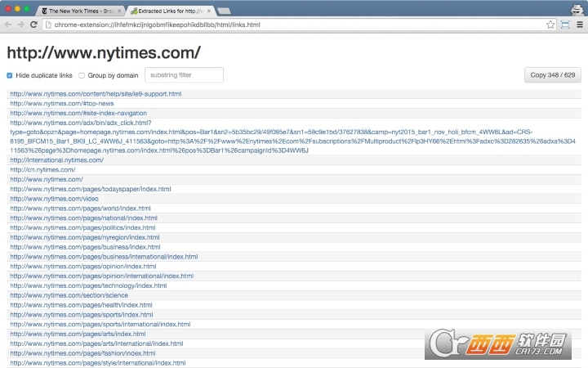Open the #top-news link
Viewport: 588px width, 368px height.
tap(62, 104)
